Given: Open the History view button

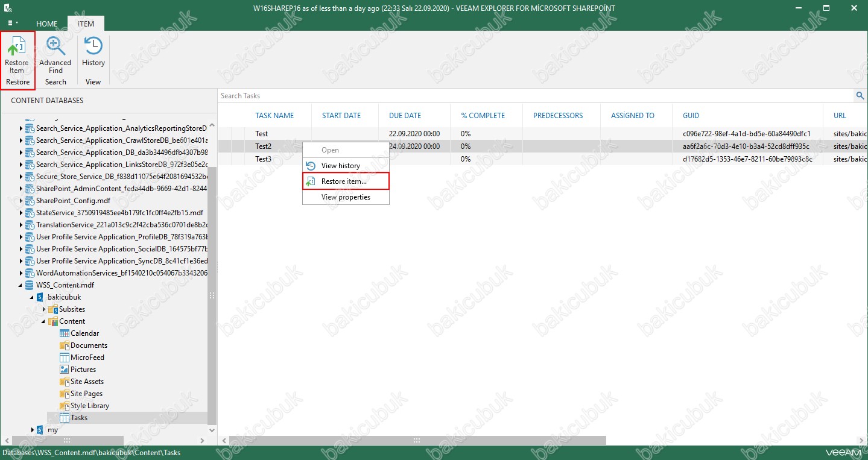Looking at the screenshot, I should coord(93,52).
